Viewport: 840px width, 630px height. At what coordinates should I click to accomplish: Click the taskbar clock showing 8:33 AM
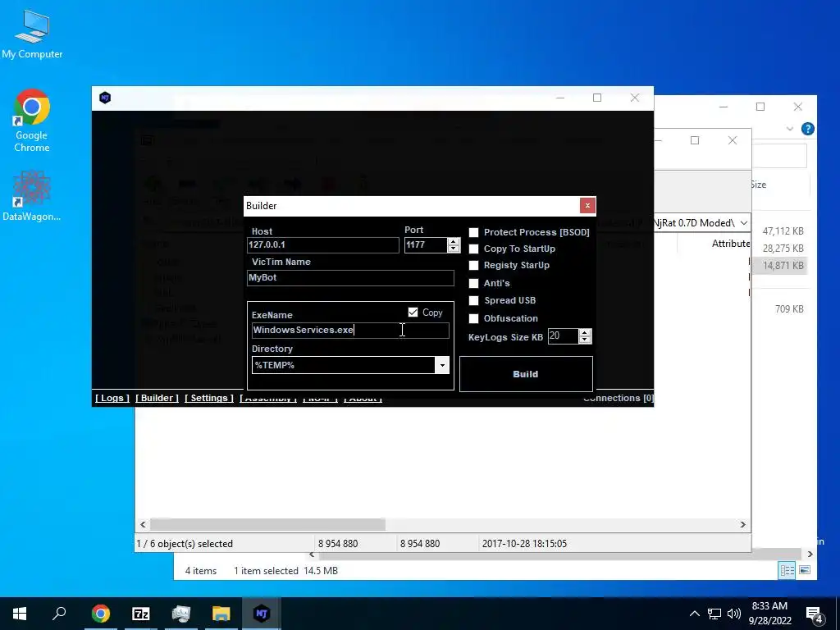click(769, 614)
